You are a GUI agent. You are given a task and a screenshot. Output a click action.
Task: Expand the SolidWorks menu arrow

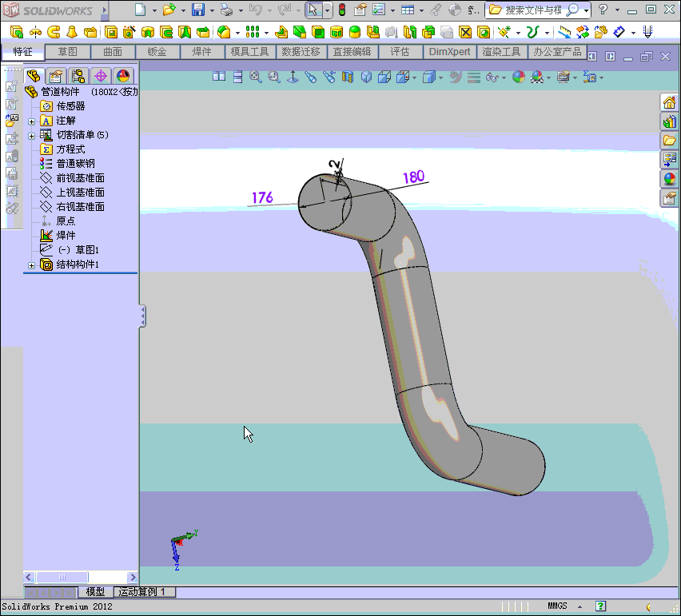(105, 10)
